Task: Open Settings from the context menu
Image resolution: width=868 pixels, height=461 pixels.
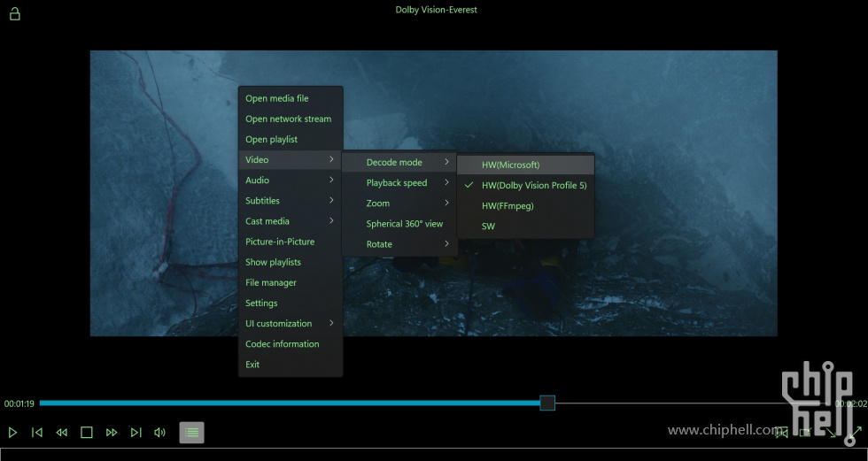Action: click(x=291, y=303)
